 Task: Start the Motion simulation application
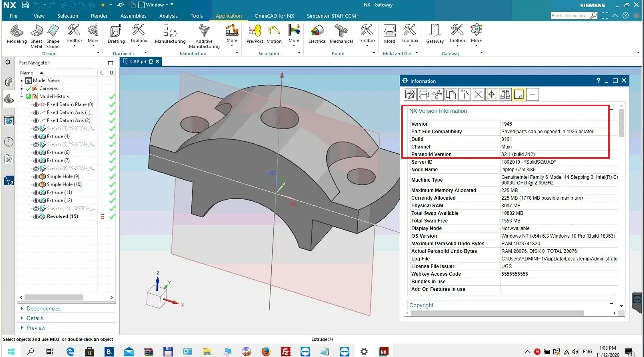point(274,34)
